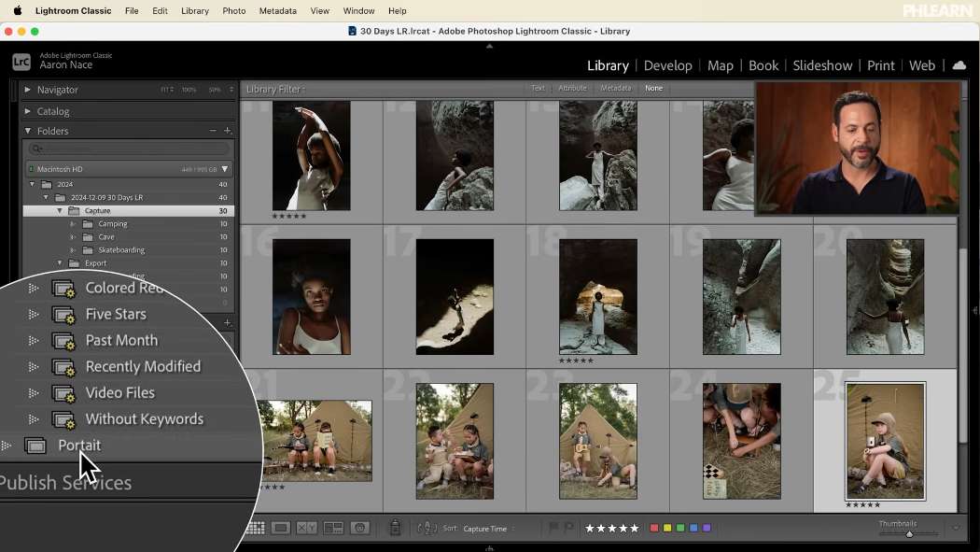Click the Apple menu icon

tap(18, 10)
